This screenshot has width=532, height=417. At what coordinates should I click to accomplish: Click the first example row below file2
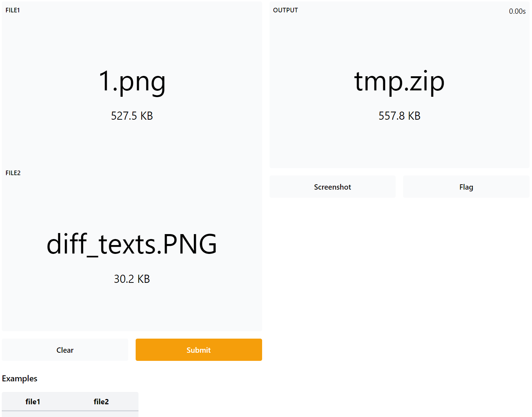101,414
